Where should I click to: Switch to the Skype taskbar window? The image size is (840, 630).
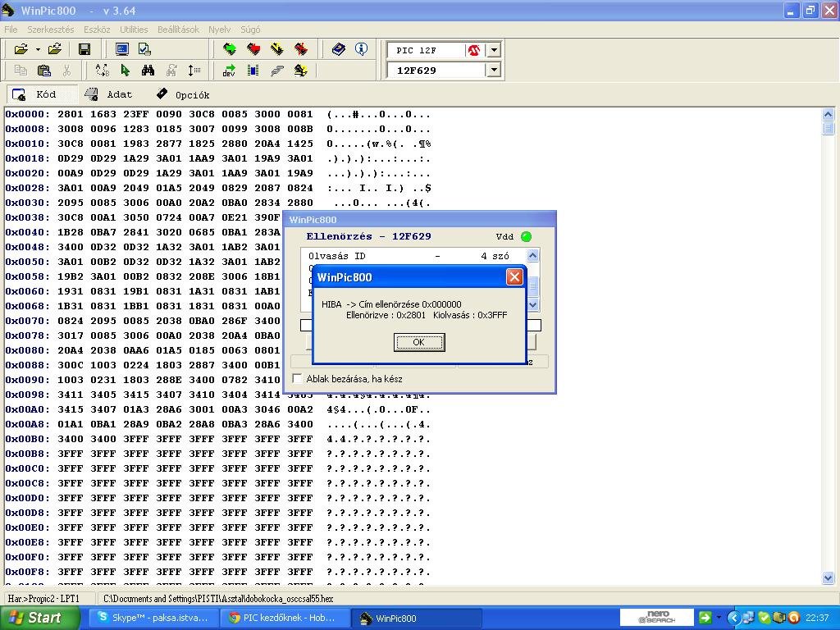click(153, 618)
